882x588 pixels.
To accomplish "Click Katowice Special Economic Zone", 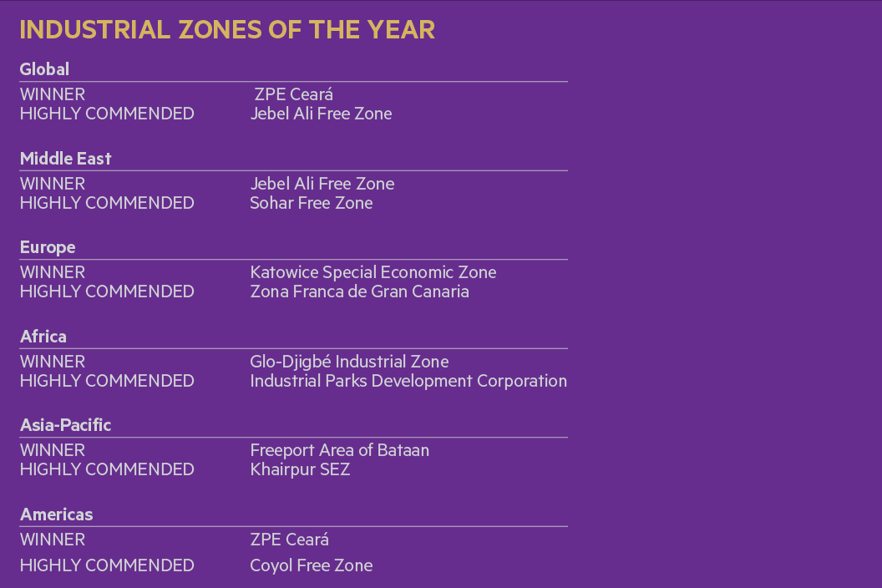I will [x=373, y=272].
